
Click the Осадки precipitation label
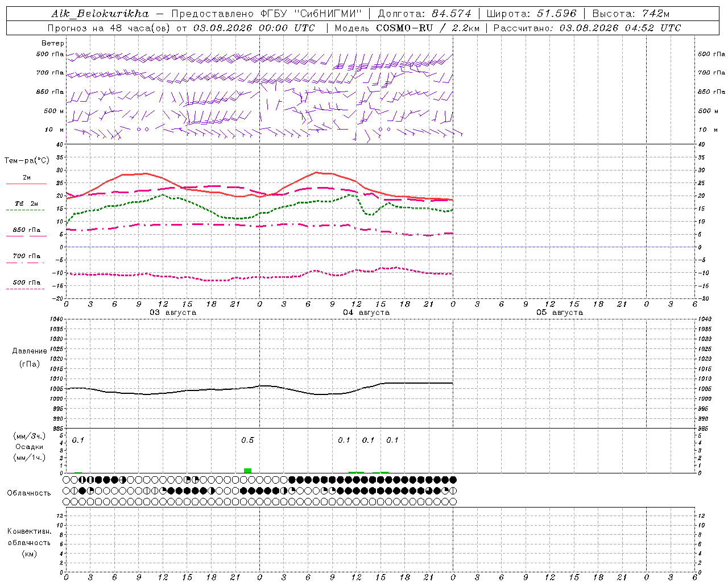coord(29,447)
